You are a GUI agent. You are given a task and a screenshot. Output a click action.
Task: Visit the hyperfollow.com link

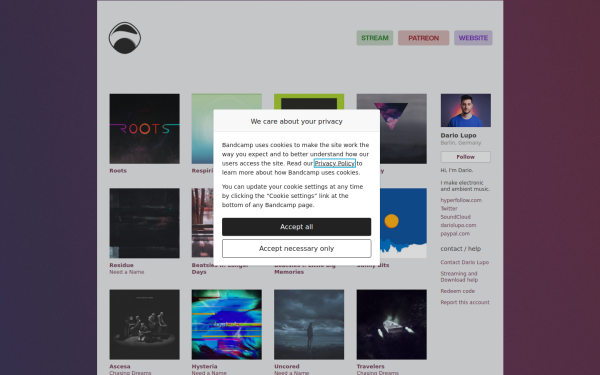(x=461, y=200)
